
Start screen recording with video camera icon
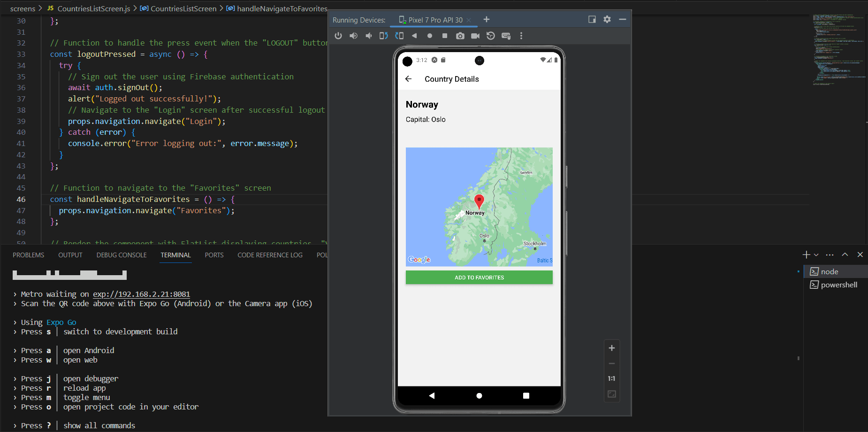click(x=475, y=36)
